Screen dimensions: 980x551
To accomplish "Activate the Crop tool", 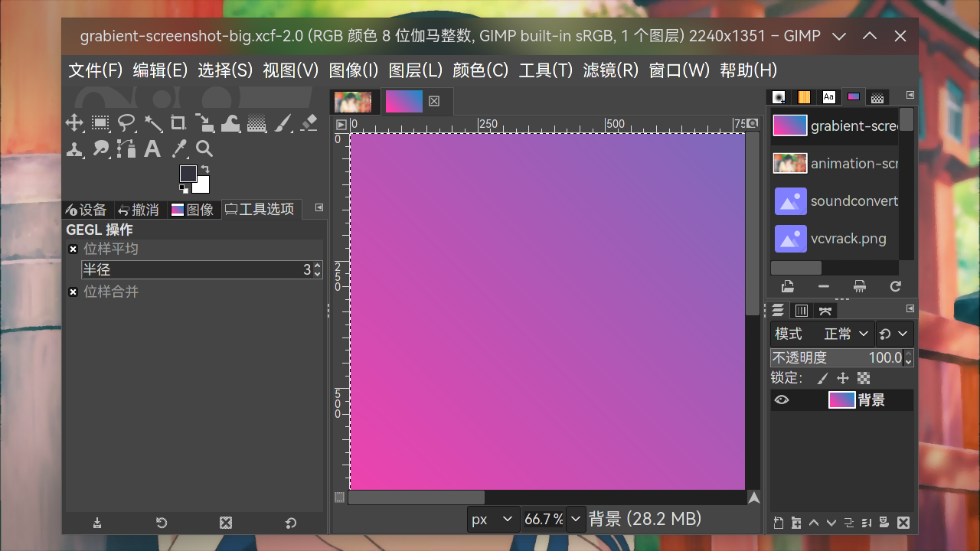I will tap(178, 123).
